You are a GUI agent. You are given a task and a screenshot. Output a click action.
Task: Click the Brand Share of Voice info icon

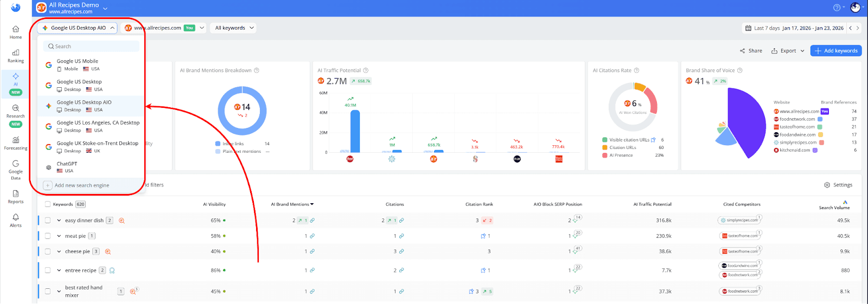[x=739, y=70]
